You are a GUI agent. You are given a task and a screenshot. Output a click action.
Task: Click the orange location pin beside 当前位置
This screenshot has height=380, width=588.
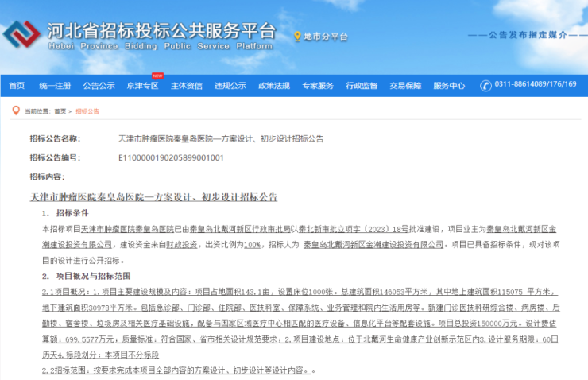pyautogui.click(x=16, y=111)
